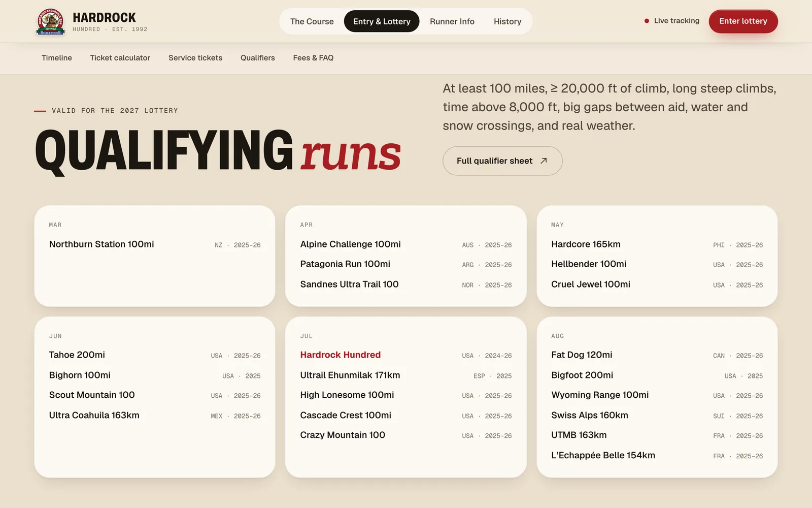Click High Lonesome 100mi
812x508 pixels.
pos(406,395)
